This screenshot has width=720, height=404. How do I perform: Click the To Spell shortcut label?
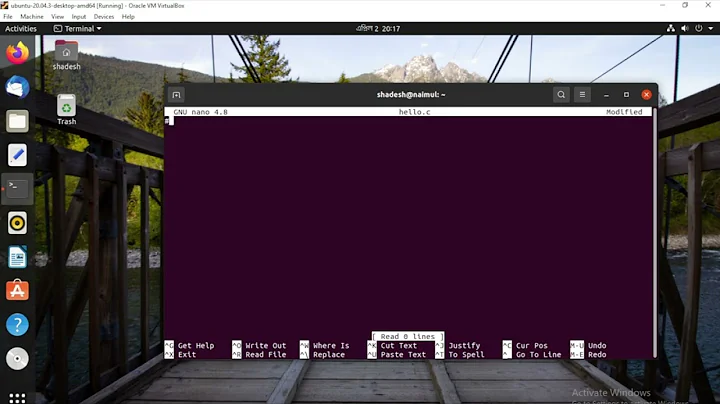[x=467, y=355]
